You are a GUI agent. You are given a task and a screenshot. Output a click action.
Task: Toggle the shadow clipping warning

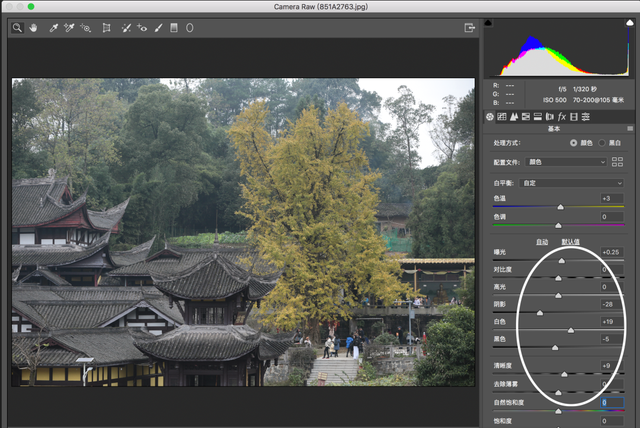click(488, 23)
